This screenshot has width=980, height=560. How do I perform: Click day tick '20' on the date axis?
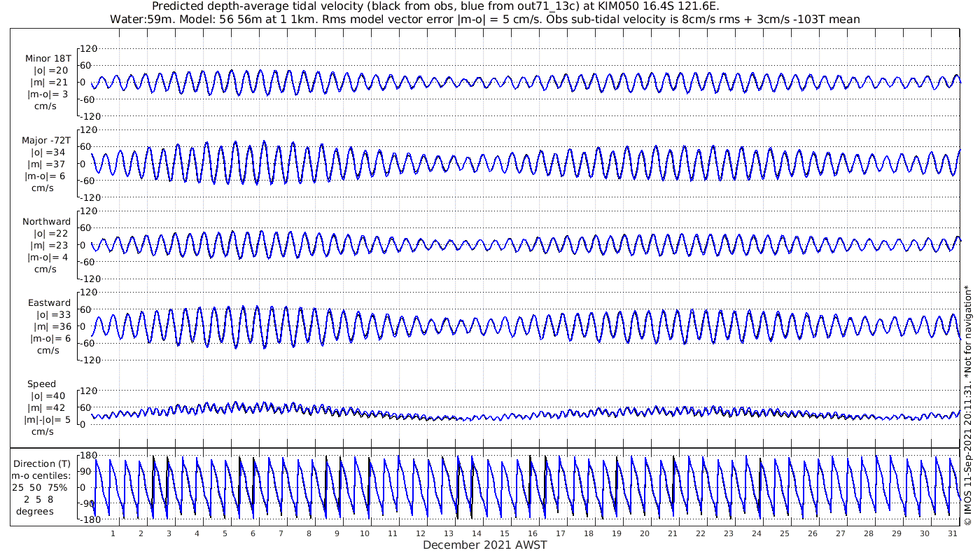coord(645,533)
